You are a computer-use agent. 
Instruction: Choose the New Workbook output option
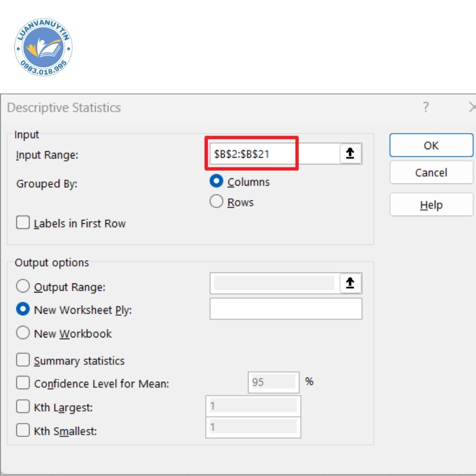(23, 333)
